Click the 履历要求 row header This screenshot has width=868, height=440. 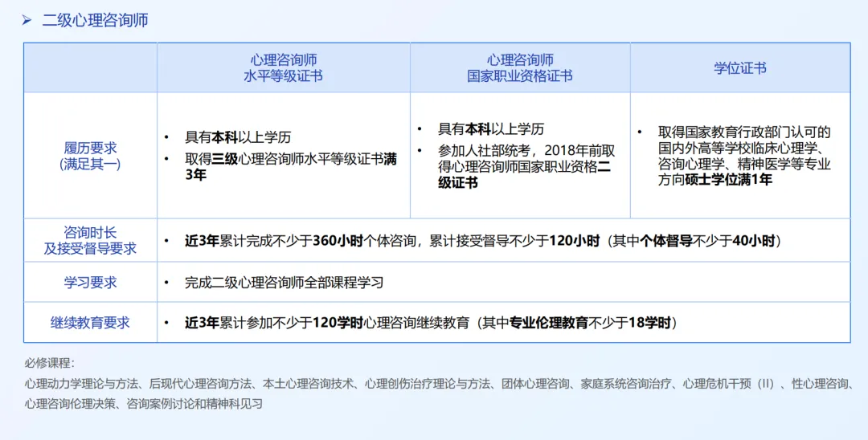(x=90, y=156)
